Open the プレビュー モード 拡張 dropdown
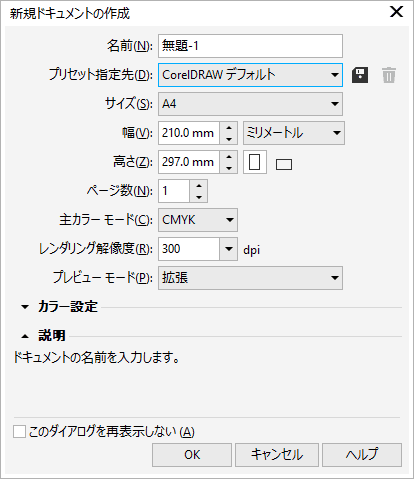 pyautogui.click(x=250, y=278)
